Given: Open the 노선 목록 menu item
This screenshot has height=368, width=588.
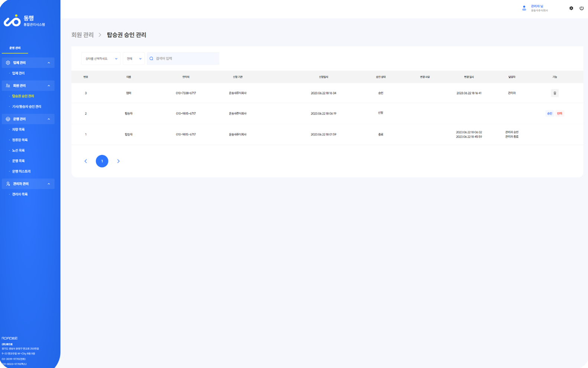Looking at the screenshot, I should 18,150.
